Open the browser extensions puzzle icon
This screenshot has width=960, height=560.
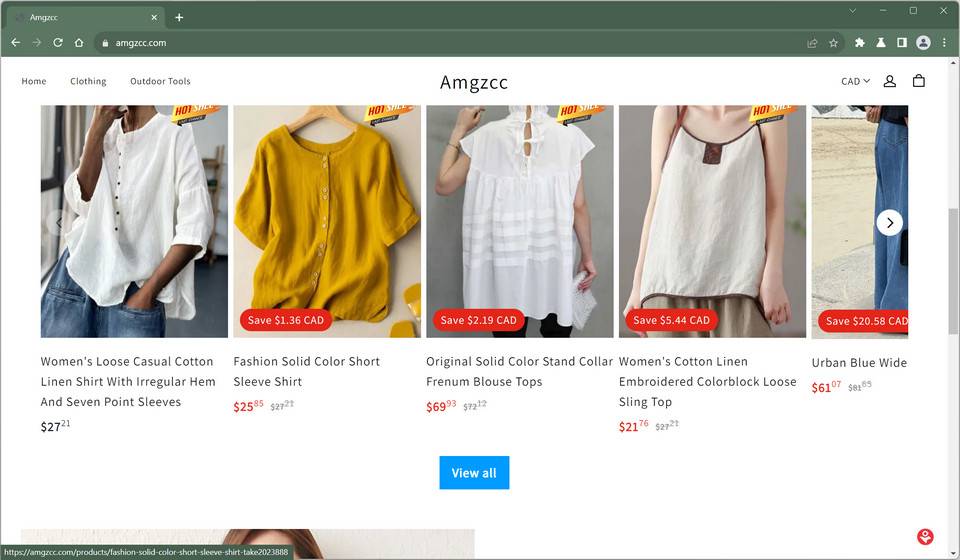point(860,43)
